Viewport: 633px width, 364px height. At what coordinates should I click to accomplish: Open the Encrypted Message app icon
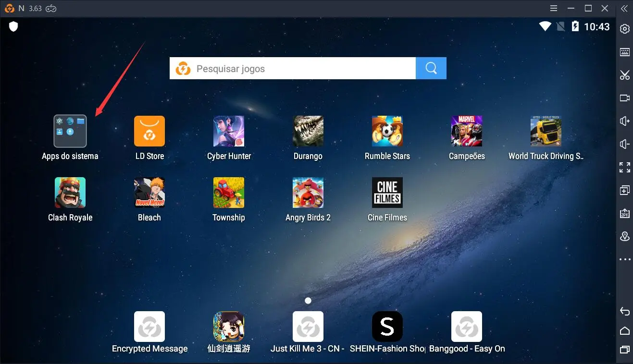[x=149, y=327]
